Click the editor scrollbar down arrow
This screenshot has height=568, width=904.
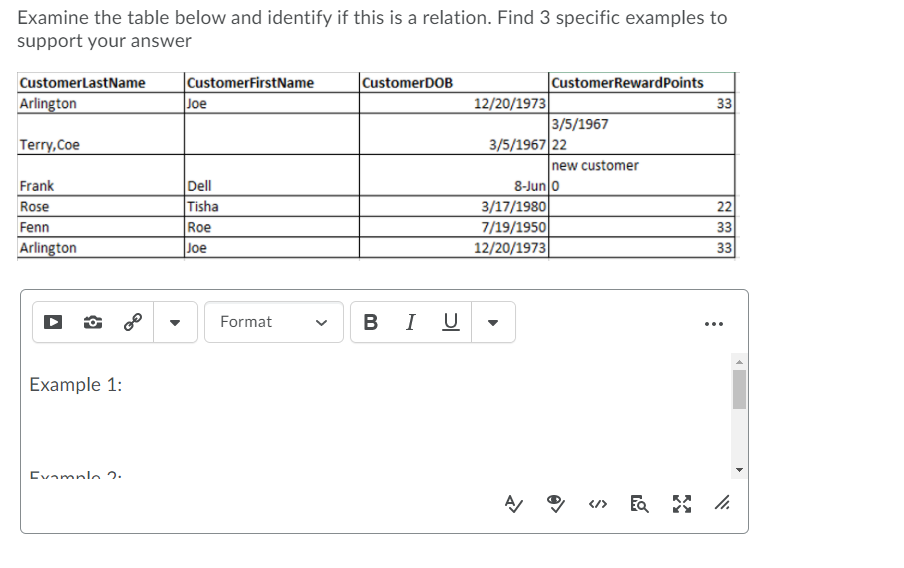tap(739, 470)
